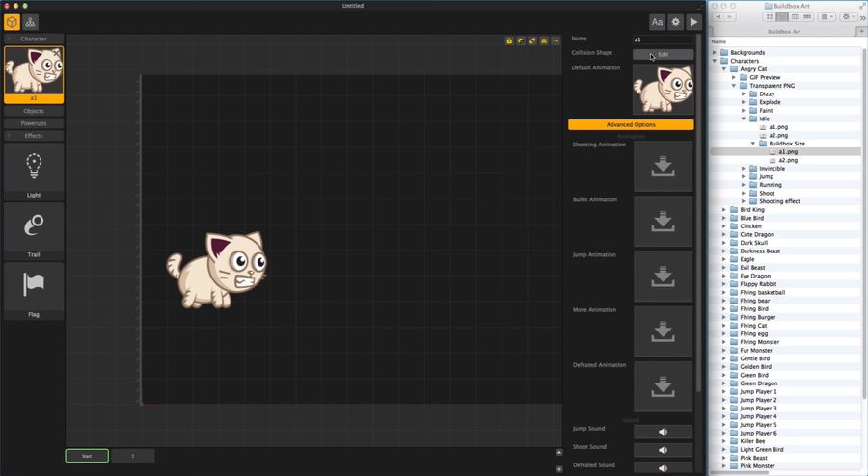Select the Light effect asset
The height and width of the screenshot is (476, 868).
[34, 172]
